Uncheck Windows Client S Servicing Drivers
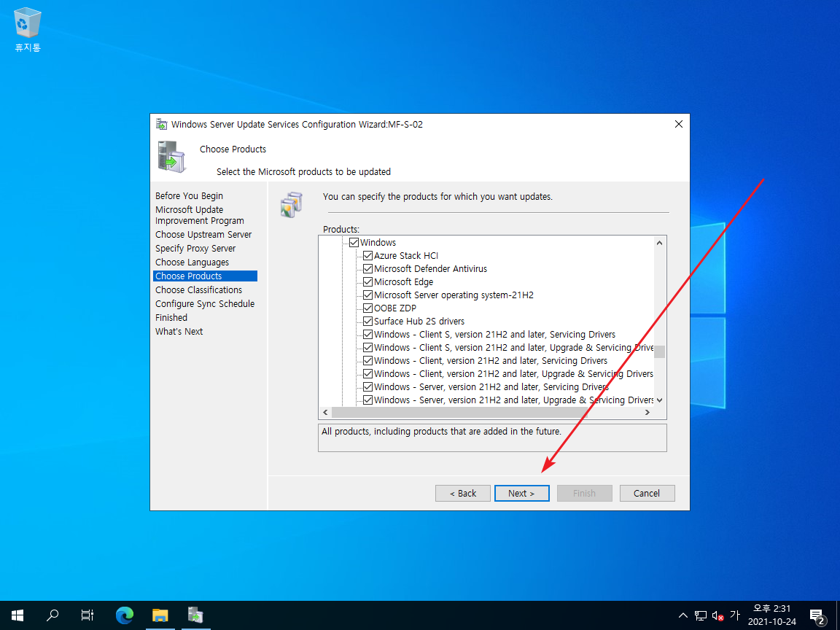Screen dimensions: 840x630 [367, 334]
